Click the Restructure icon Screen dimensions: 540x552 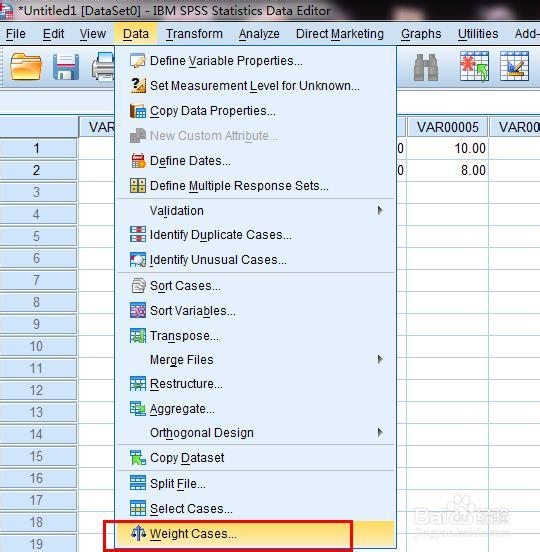[138, 384]
